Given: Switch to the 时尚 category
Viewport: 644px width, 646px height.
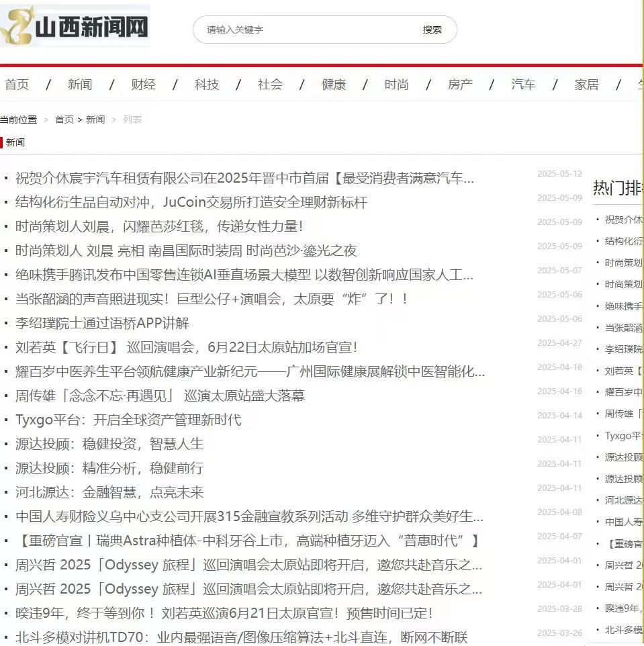Looking at the screenshot, I should click(396, 85).
